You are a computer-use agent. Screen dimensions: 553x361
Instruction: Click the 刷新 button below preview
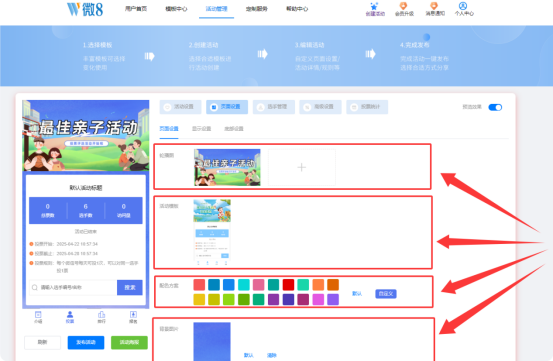tap(42, 342)
